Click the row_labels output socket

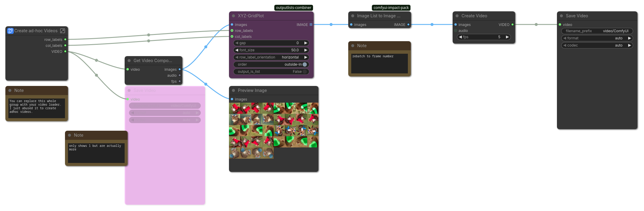click(x=65, y=39)
